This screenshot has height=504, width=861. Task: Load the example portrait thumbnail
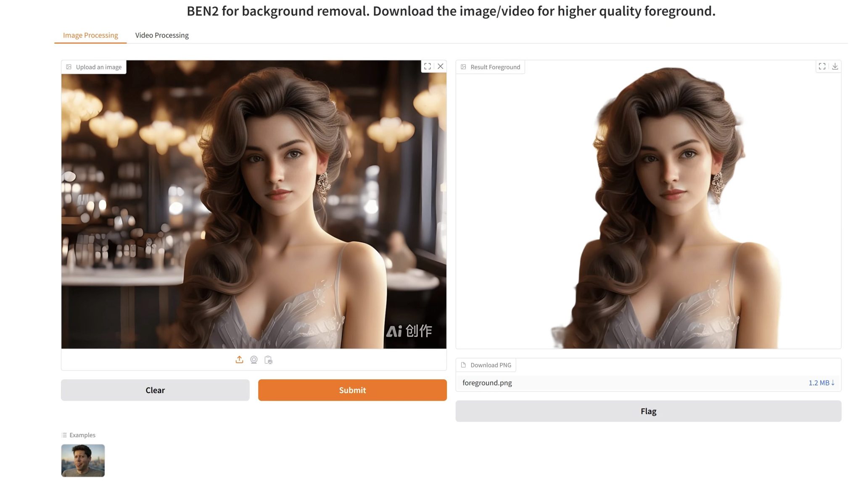click(x=83, y=460)
